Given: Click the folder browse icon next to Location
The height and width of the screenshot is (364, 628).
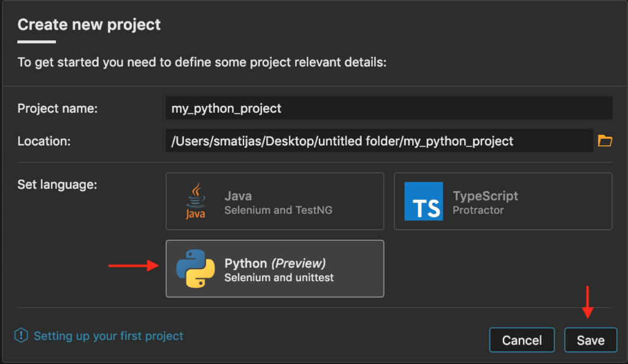Looking at the screenshot, I should [605, 141].
